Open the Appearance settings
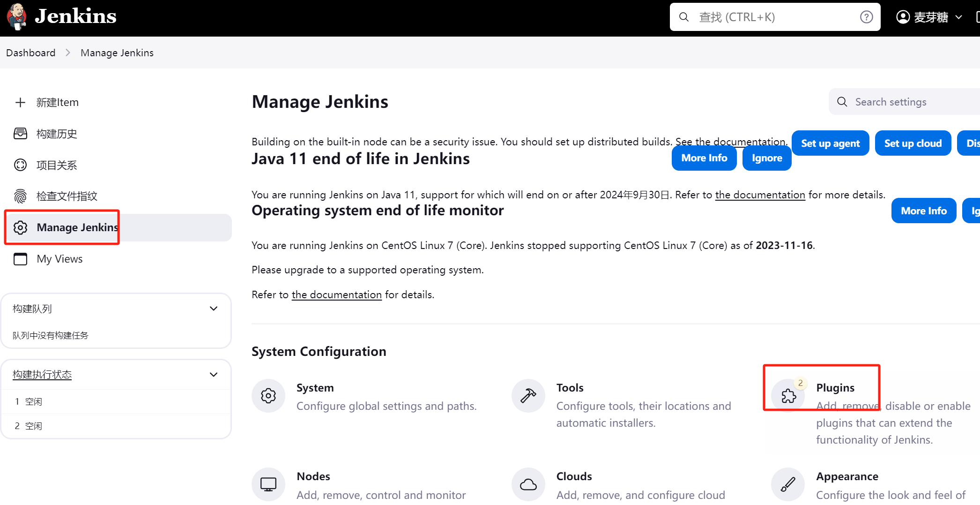 [847, 476]
